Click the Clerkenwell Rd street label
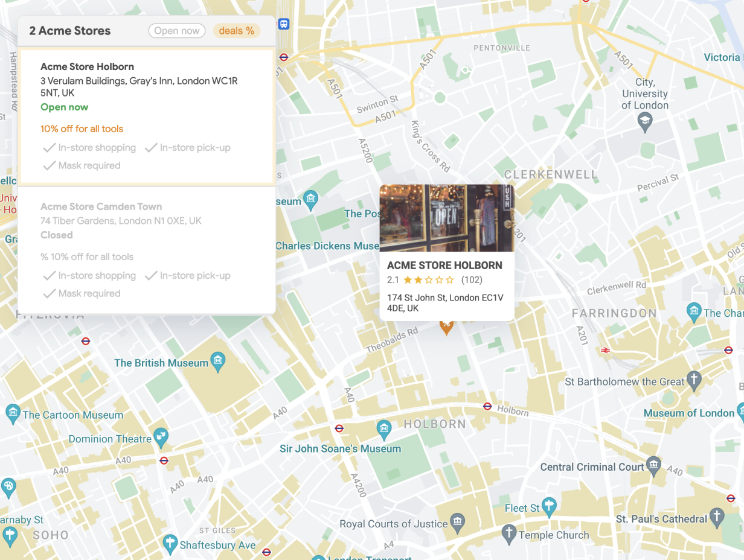 coord(617,288)
